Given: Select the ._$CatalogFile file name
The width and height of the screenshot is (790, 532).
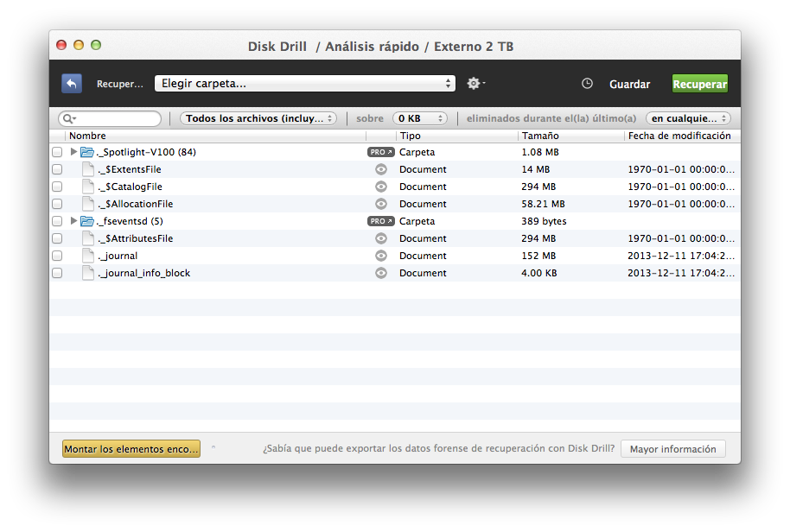Looking at the screenshot, I should click(130, 187).
